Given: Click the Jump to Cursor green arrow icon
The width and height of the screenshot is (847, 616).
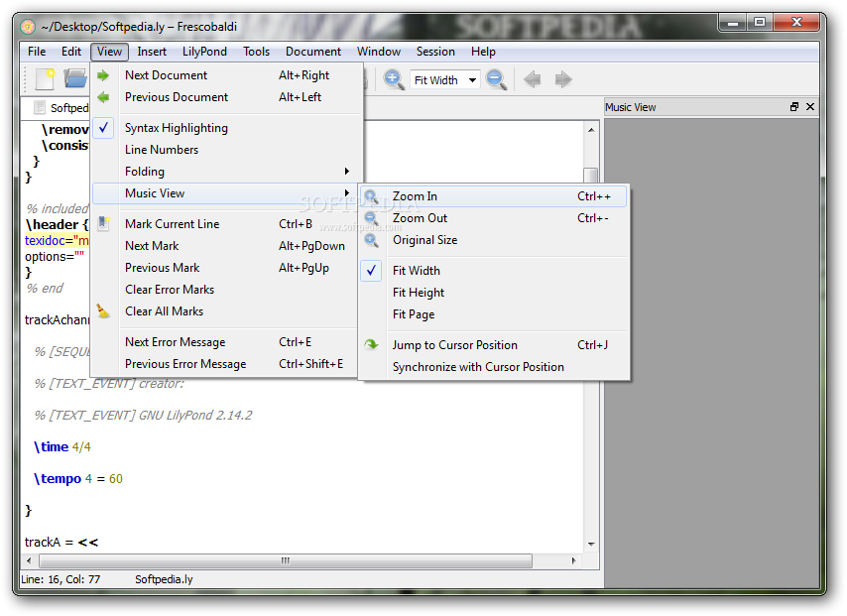Looking at the screenshot, I should click(x=371, y=345).
